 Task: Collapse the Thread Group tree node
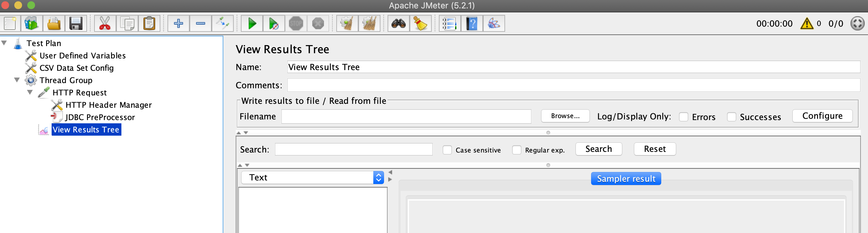coord(17,80)
